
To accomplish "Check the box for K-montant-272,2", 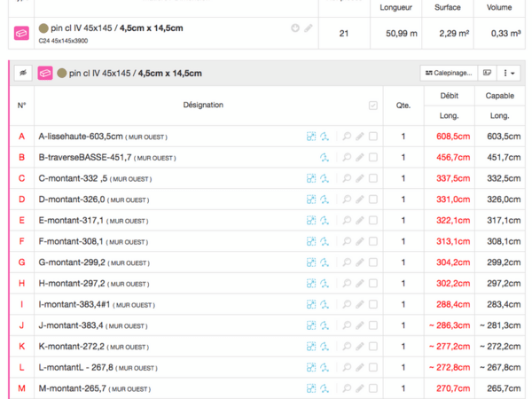I will [x=373, y=347].
